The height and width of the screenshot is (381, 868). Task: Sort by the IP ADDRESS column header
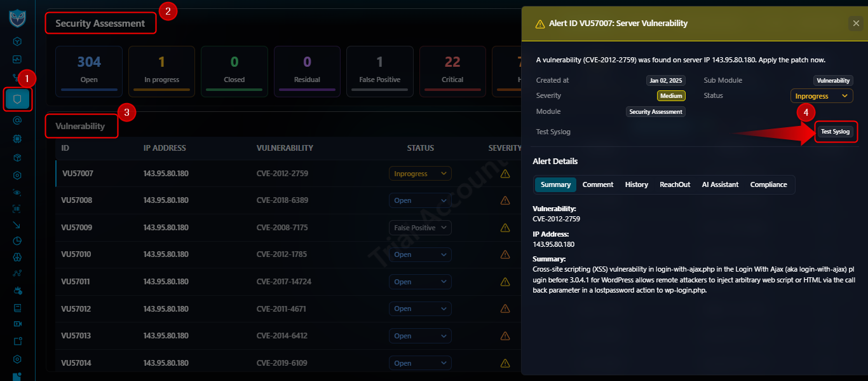[x=165, y=148]
